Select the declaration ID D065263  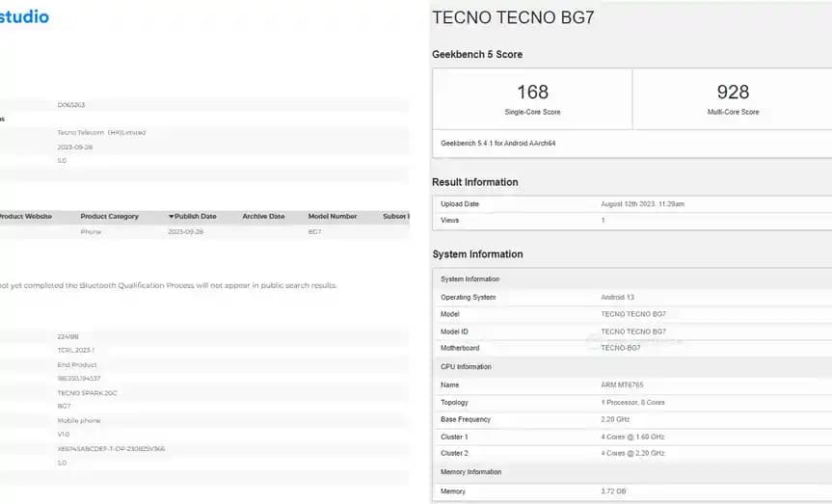coord(71,105)
